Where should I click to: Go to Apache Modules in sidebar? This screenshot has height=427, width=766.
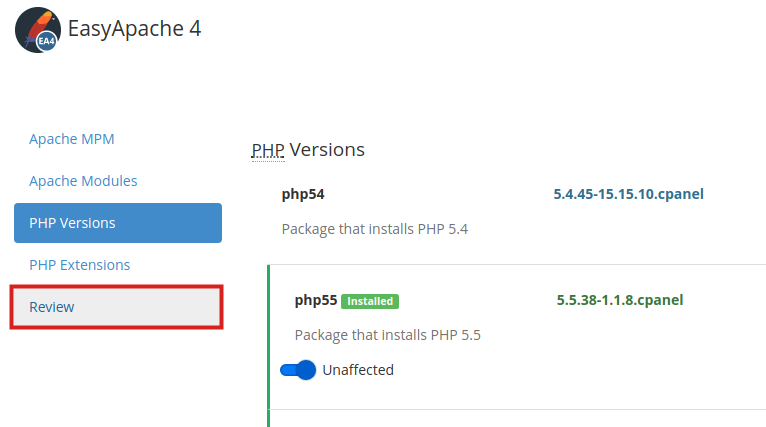83,181
